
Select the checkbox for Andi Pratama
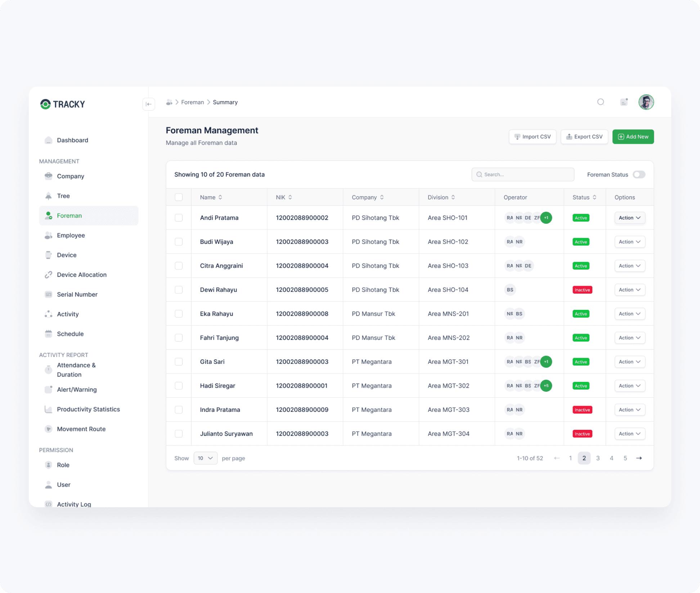pyautogui.click(x=179, y=218)
